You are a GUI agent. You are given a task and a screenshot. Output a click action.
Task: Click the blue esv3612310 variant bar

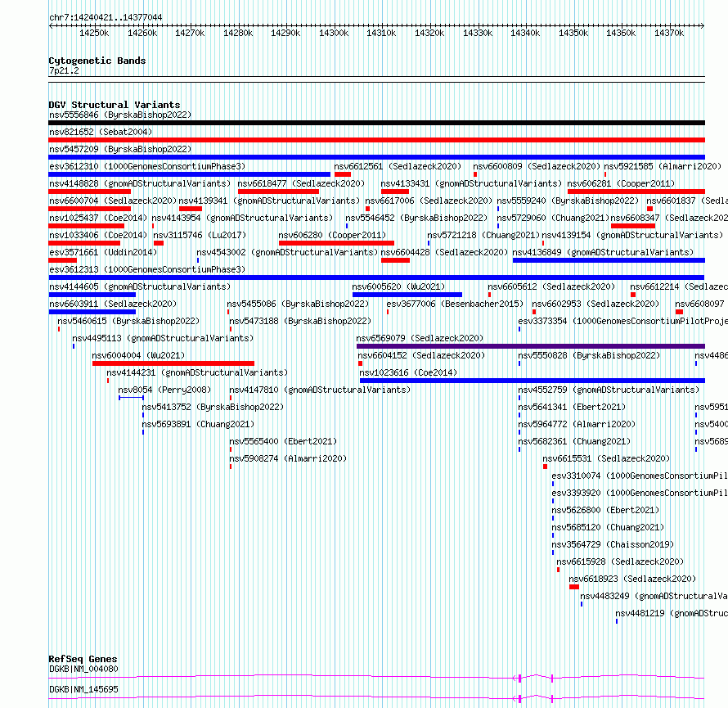coord(190,174)
